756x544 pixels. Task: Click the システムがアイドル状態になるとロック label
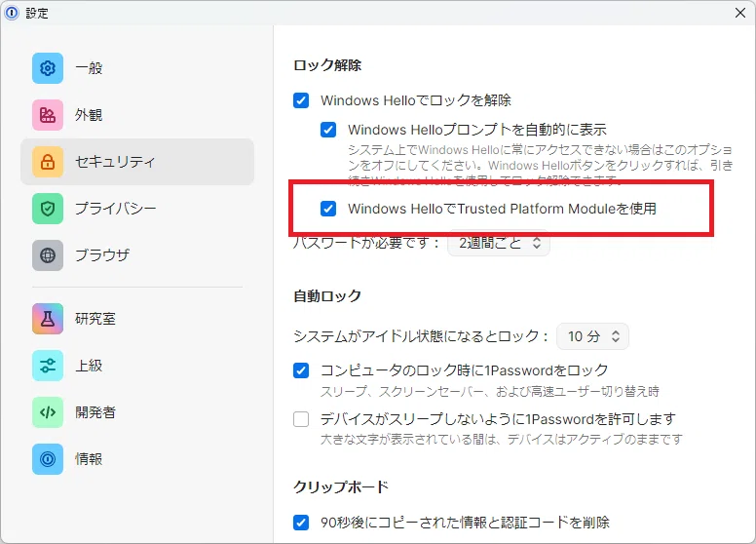coord(421,336)
